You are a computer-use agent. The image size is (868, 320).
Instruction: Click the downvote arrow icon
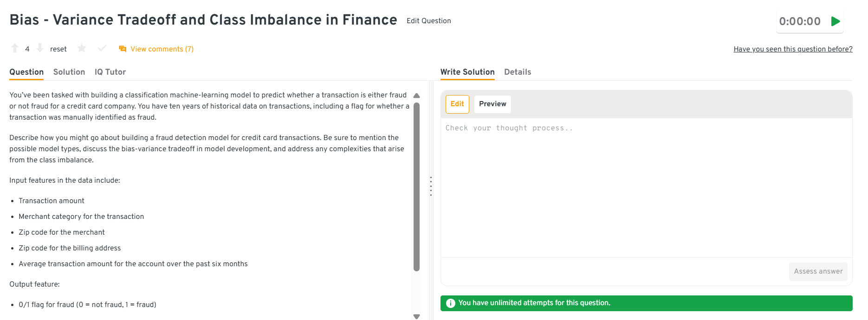tap(40, 48)
